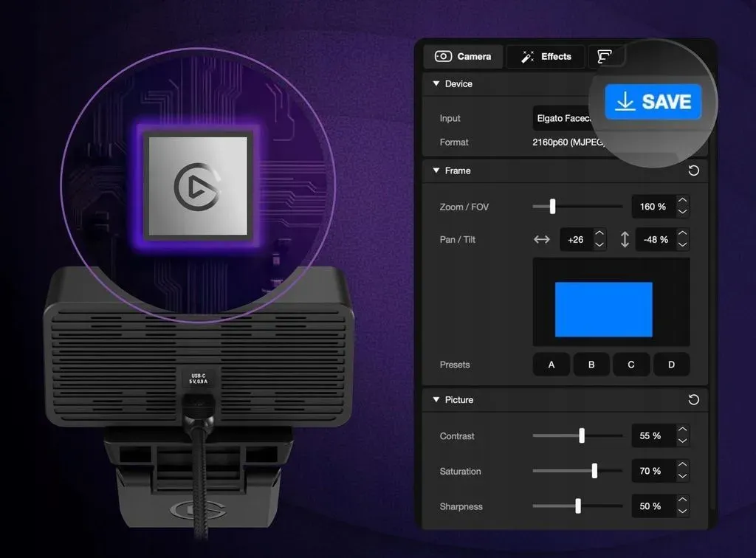The width and height of the screenshot is (756, 558).
Task: Decrease the Pan value with the down arrow
Action: click(599, 245)
